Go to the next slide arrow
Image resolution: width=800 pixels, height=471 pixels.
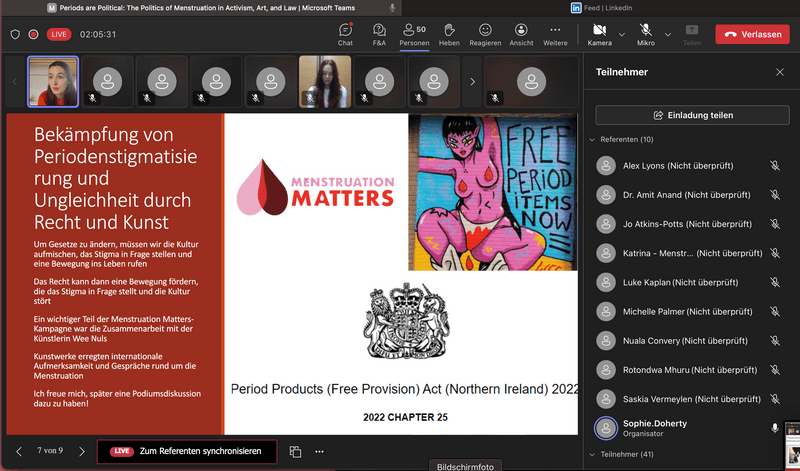point(82,452)
